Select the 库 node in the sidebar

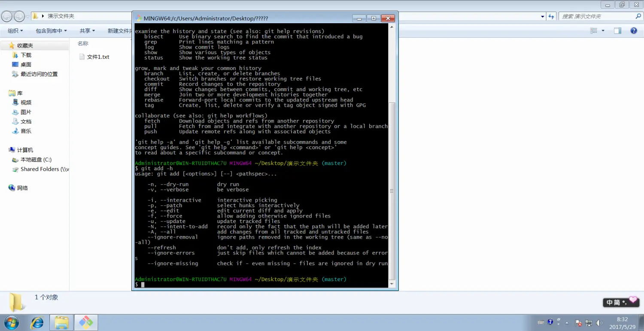click(x=20, y=93)
